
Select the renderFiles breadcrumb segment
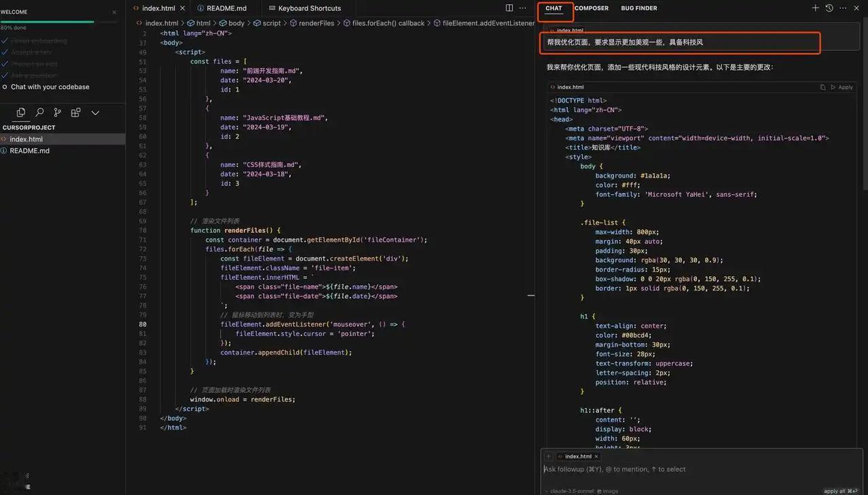point(312,23)
